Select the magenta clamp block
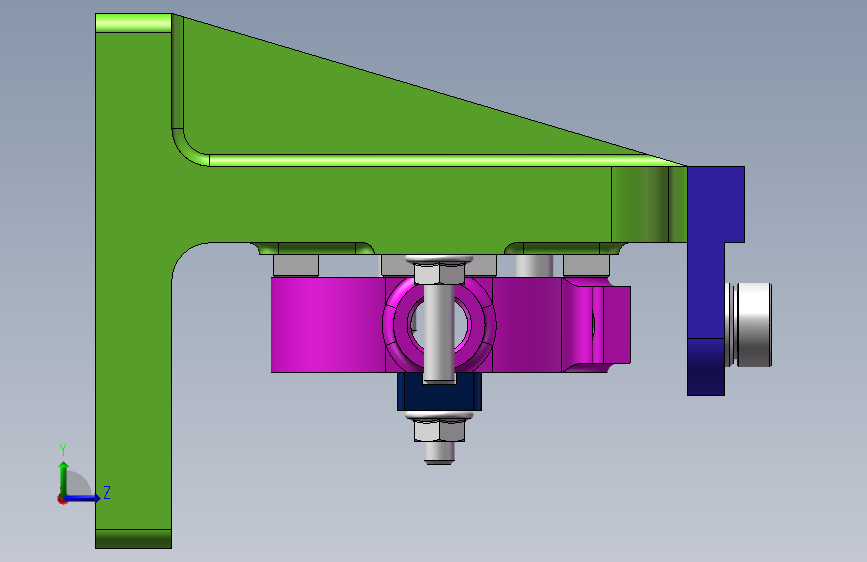Viewport: 867px width, 562px height. click(326, 325)
